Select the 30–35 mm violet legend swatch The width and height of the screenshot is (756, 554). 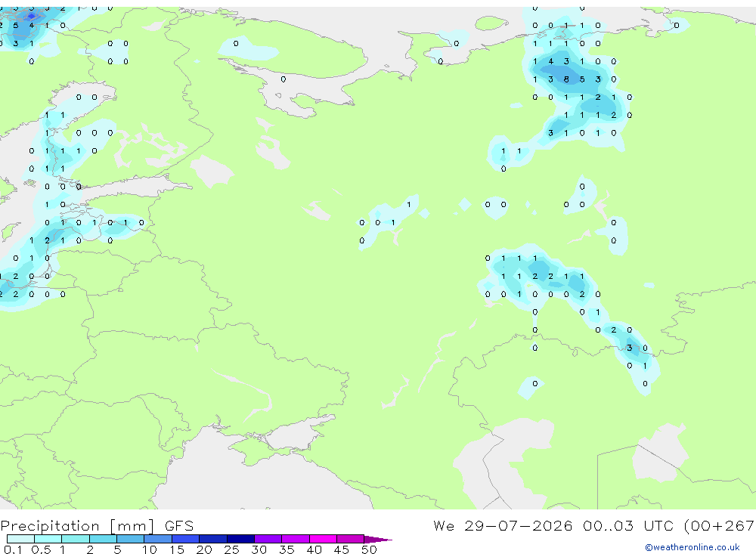[268, 539]
